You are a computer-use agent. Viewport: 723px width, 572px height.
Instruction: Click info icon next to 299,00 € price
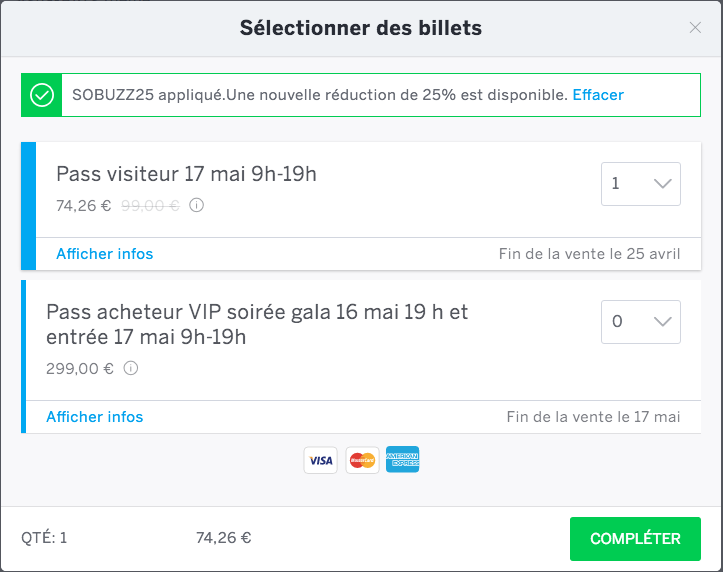131,368
